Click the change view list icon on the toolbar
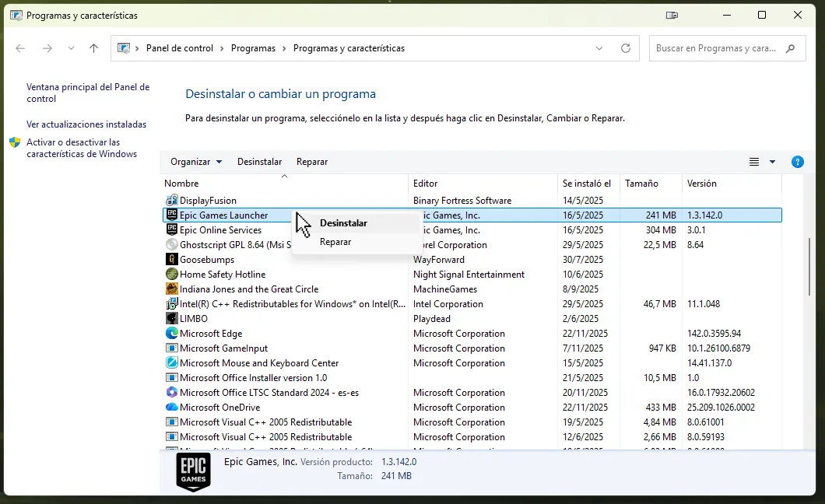 [x=753, y=162]
